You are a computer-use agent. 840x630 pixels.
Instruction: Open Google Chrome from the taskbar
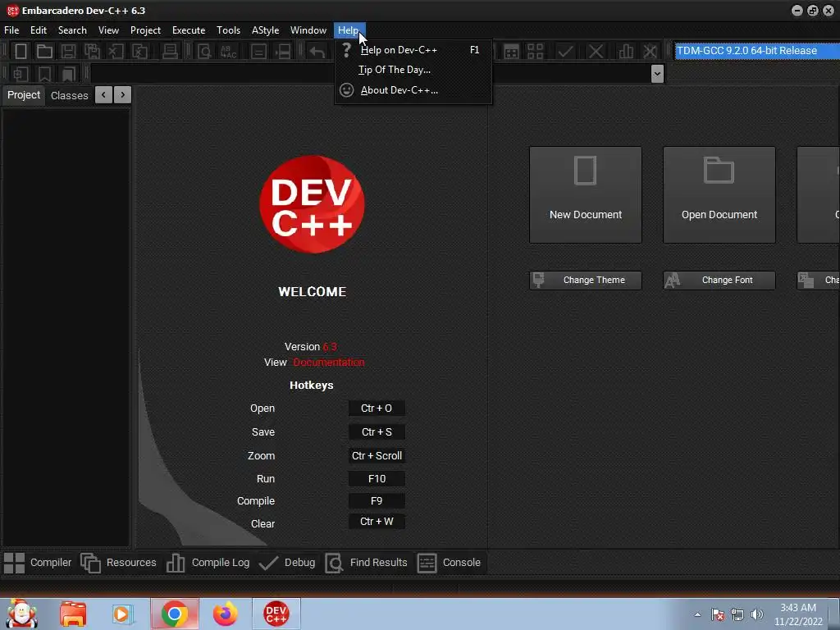tap(174, 614)
